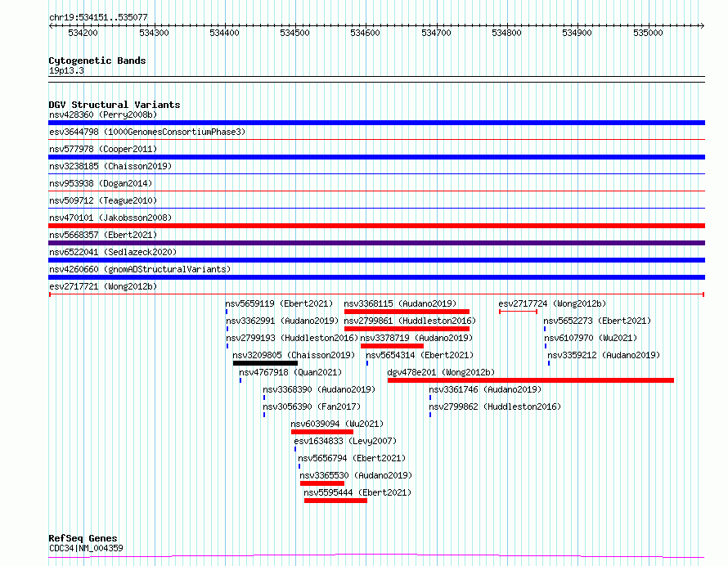Select the long red bar under dgv478e201
The width and height of the screenshot is (728, 566).
click(x=531, y=380)
